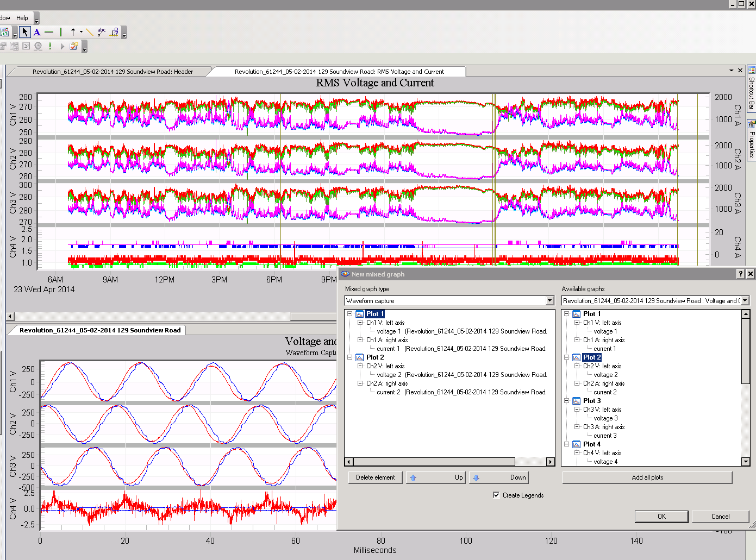
Task: Select the vertical line tool
Action: coord(61,32)
